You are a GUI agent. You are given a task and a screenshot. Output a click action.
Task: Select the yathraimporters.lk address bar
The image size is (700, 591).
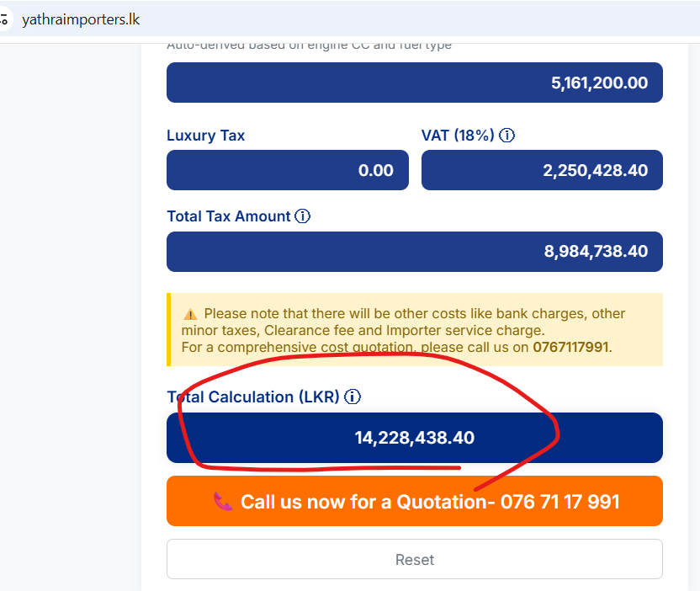[x=81, y=19]
